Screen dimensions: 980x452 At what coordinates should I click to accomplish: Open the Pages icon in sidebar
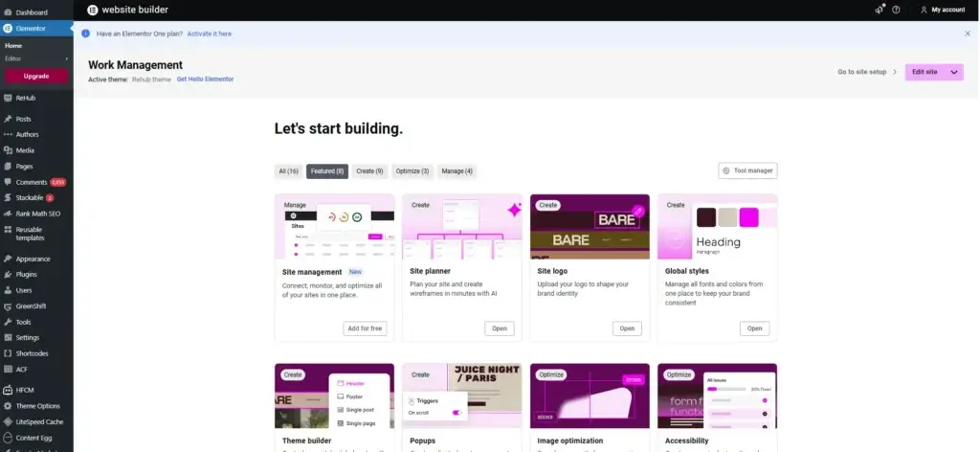[x=8, y=167]
